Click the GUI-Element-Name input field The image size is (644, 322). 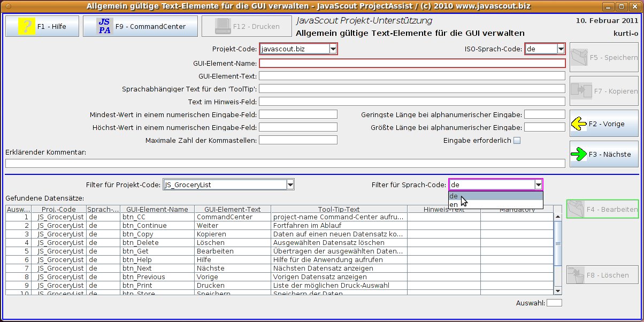click(x=412, y=63)
